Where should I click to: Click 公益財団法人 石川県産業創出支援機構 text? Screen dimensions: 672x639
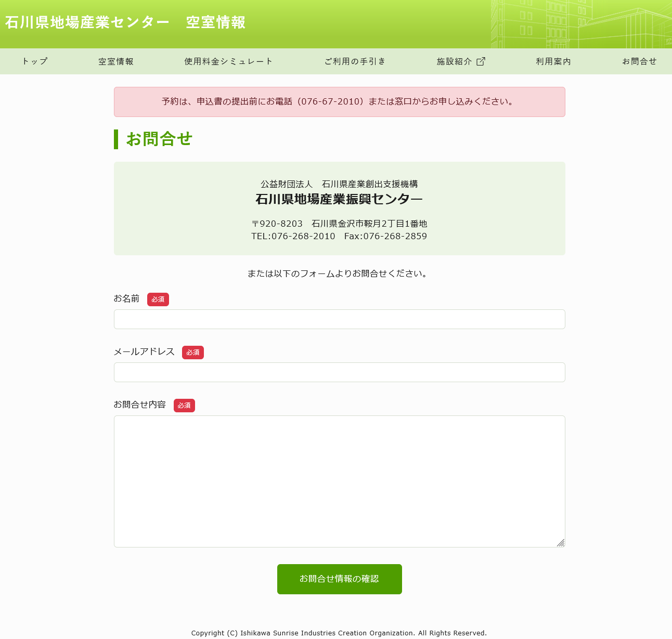340,184
